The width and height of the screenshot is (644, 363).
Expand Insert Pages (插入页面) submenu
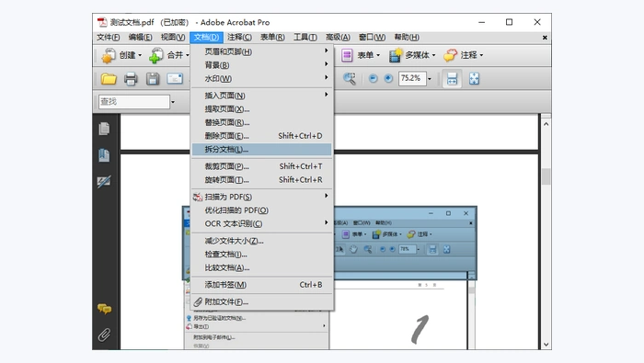[x=326, y=95]
